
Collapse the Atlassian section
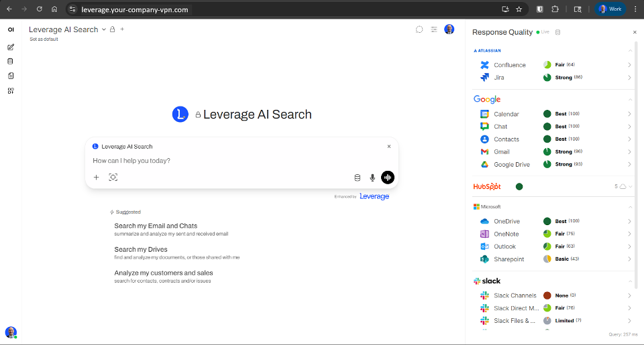pyautogui.click(x=630, y=50)
